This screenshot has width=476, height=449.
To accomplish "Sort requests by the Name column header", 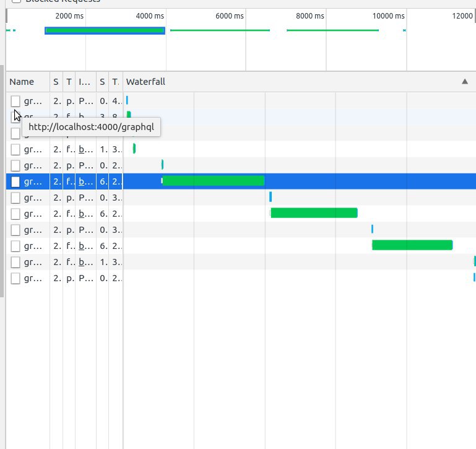I will point(22,82).
